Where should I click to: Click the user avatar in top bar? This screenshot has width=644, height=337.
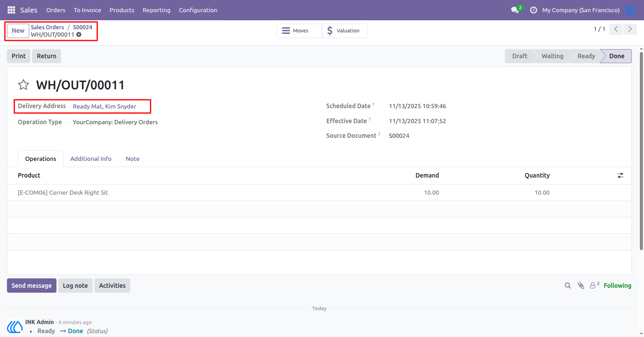(x=631, y=10)
